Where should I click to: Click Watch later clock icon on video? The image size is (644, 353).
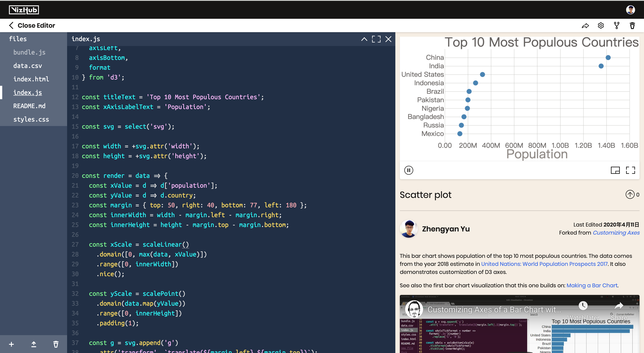point(583,305)
